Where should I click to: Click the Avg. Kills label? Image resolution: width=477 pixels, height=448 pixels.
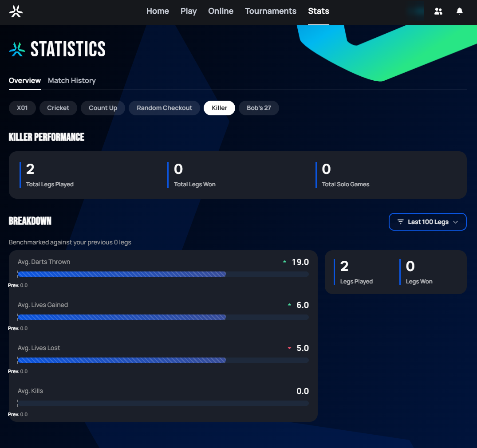[30, 391]
